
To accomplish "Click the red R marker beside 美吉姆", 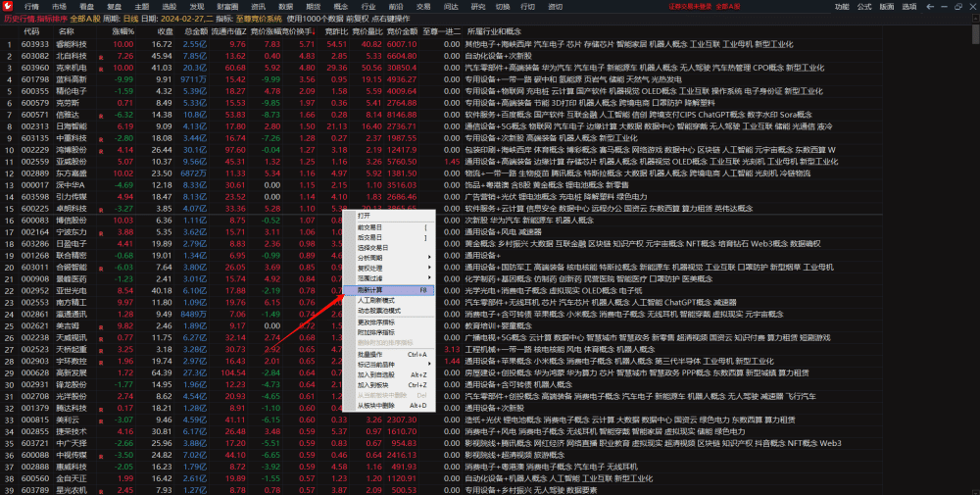I will (101, 326).
